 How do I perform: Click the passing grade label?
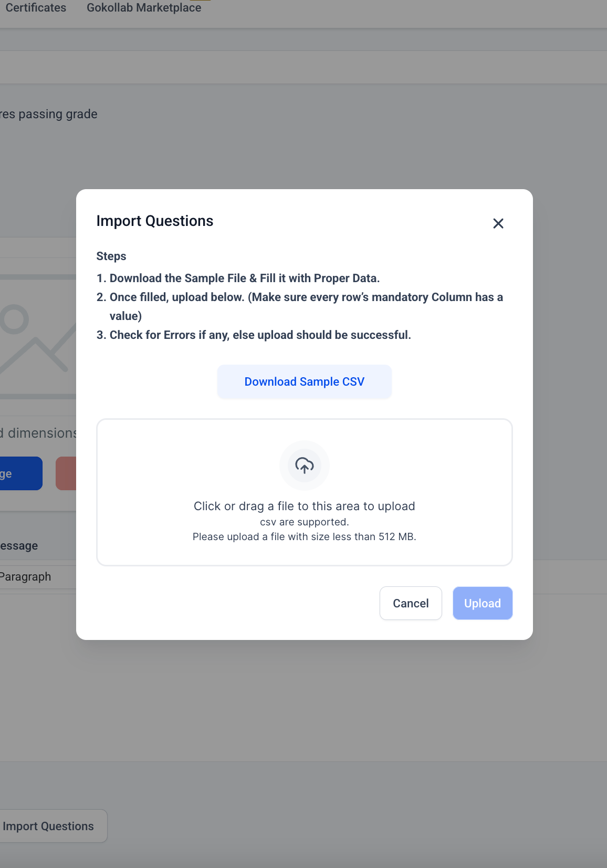(49, 114)
